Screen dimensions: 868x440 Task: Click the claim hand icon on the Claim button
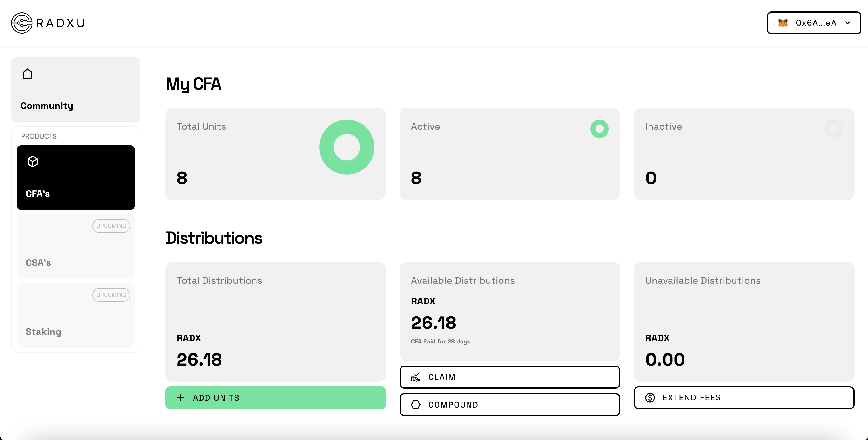416,377
